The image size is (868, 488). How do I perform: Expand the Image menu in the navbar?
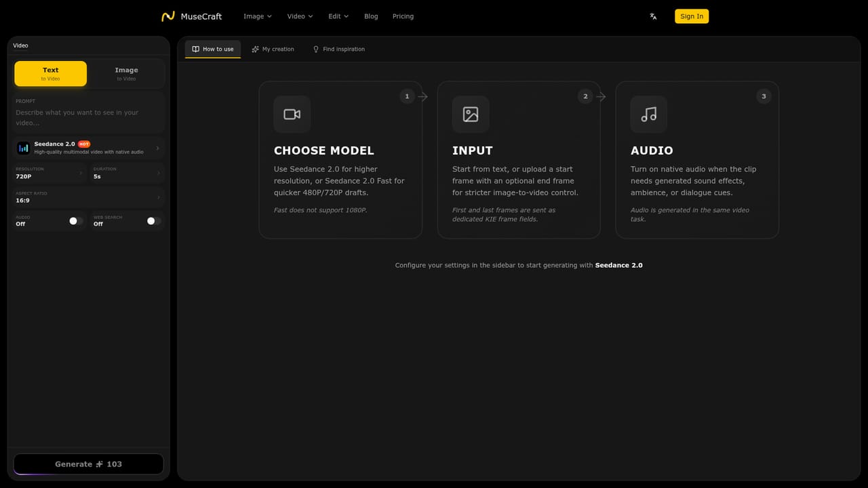(x=258, y=16)
